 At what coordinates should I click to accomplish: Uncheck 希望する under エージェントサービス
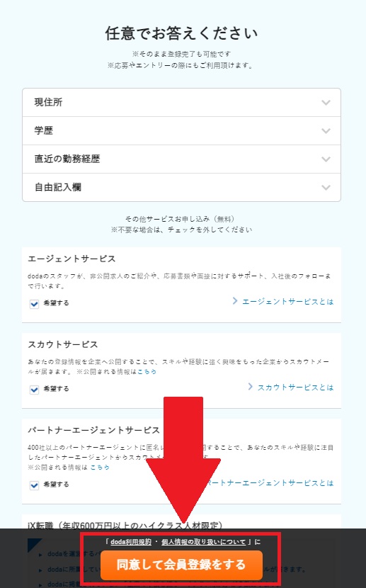pyautogui.click(x=34, y=304)
